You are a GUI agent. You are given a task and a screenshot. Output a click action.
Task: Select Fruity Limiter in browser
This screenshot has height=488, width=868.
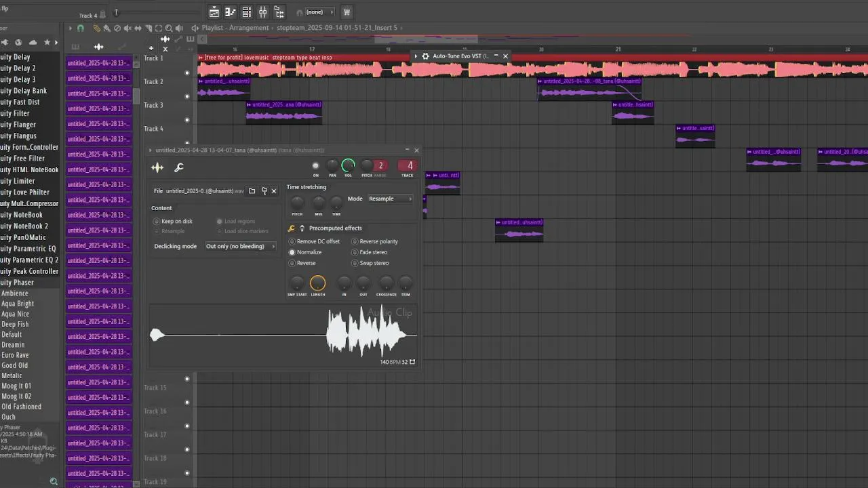[x=18, y=181]
